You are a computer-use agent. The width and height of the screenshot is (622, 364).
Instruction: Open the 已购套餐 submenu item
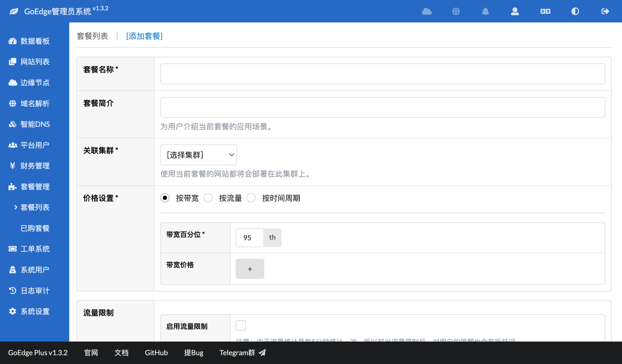click(35, 228)
